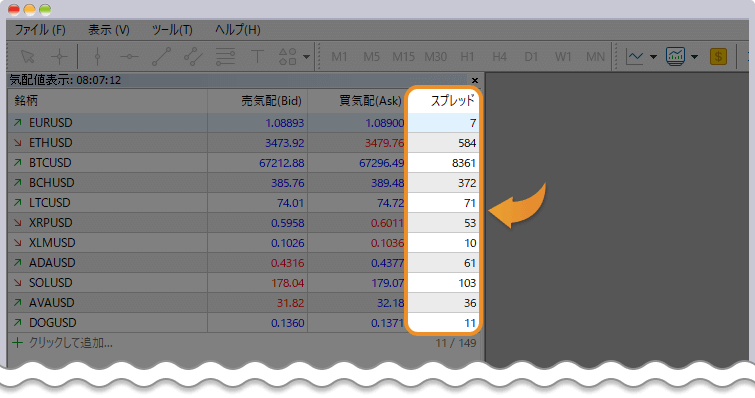Click the yellow dollar trading icon
The image size is (755, 398).
coord(718,57)
